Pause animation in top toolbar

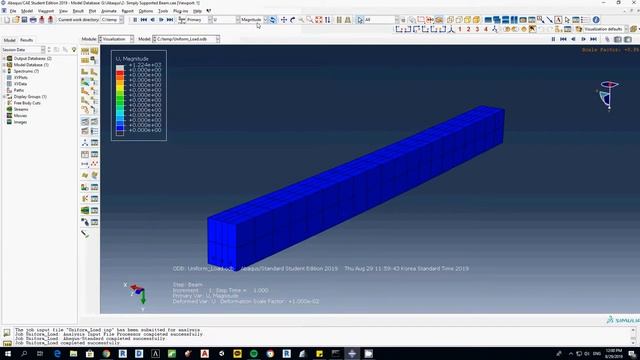coord(135,20)
